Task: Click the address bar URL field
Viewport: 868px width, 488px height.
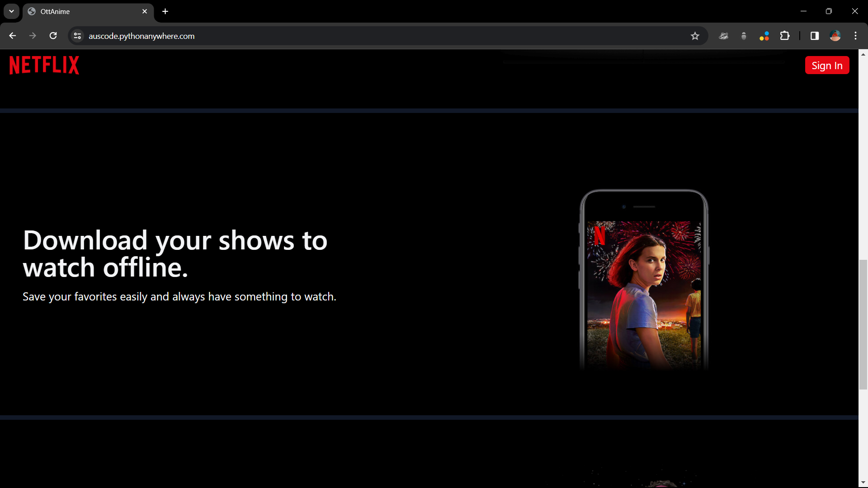Action: tap(362, 36)
